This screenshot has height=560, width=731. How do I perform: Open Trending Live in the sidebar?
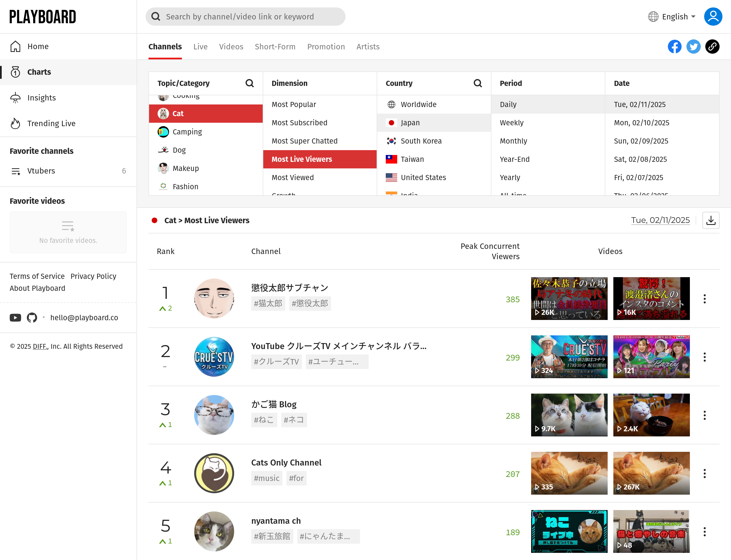[x=51, y=123]
